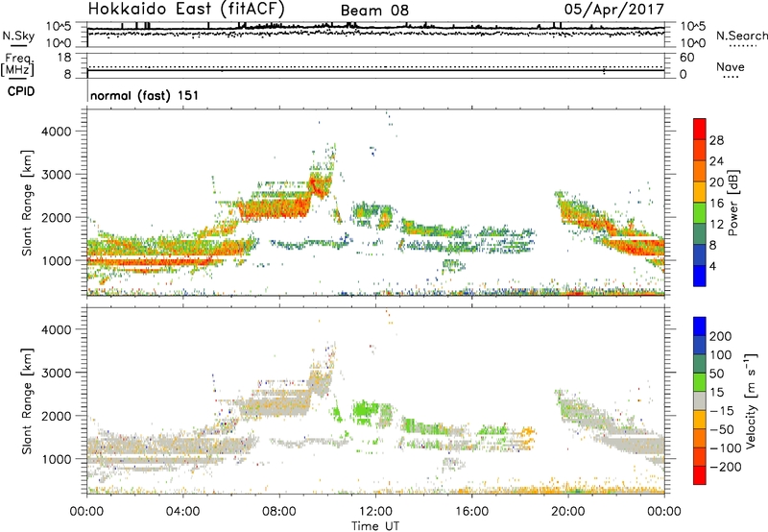Click the "20:00" time axis label
Image resolution: width=768 pixels, height=532 pixels.
(x=568, y=512)
